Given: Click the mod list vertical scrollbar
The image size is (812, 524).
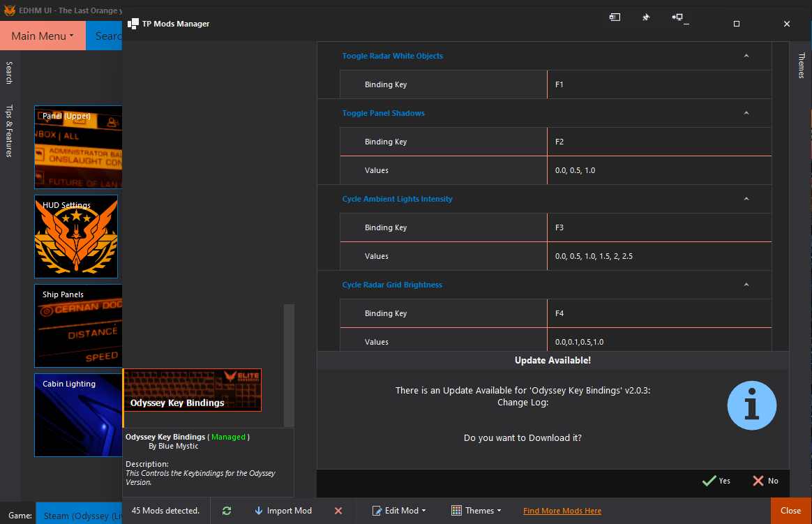Looking at the screenshot, I should click(289, 366).
